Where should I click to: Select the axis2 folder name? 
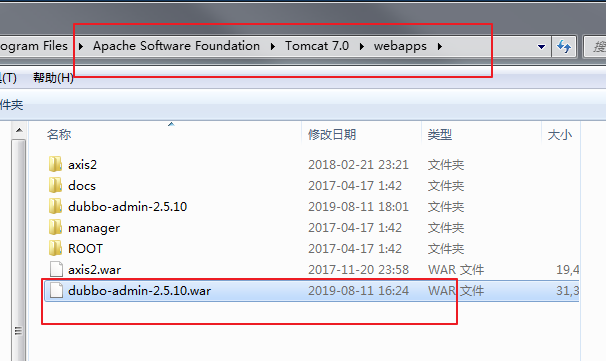(x=83, y=165)
